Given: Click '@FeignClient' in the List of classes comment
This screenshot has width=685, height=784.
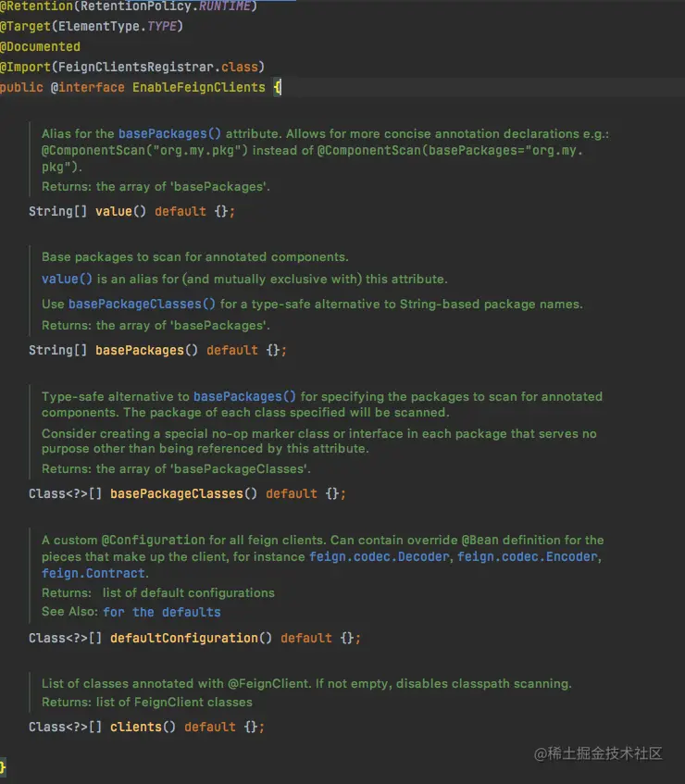Looking at the screenshot, I should pos(269,683).
